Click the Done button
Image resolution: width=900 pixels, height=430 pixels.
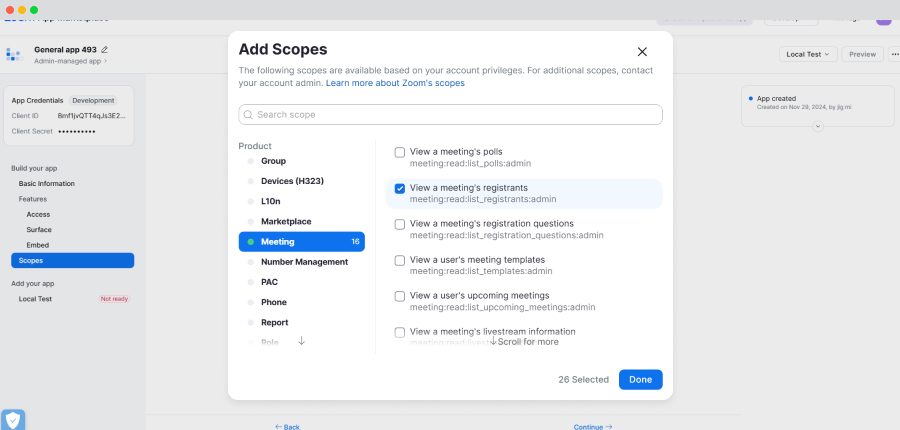point(641,379)
